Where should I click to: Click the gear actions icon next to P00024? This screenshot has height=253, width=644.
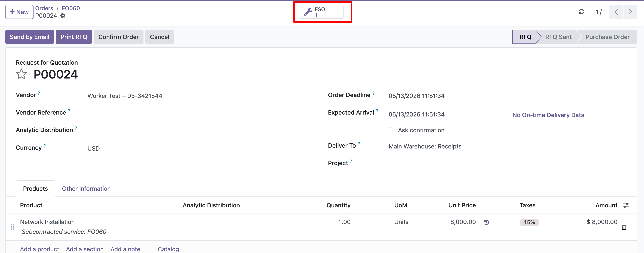(x=63, y=16)
